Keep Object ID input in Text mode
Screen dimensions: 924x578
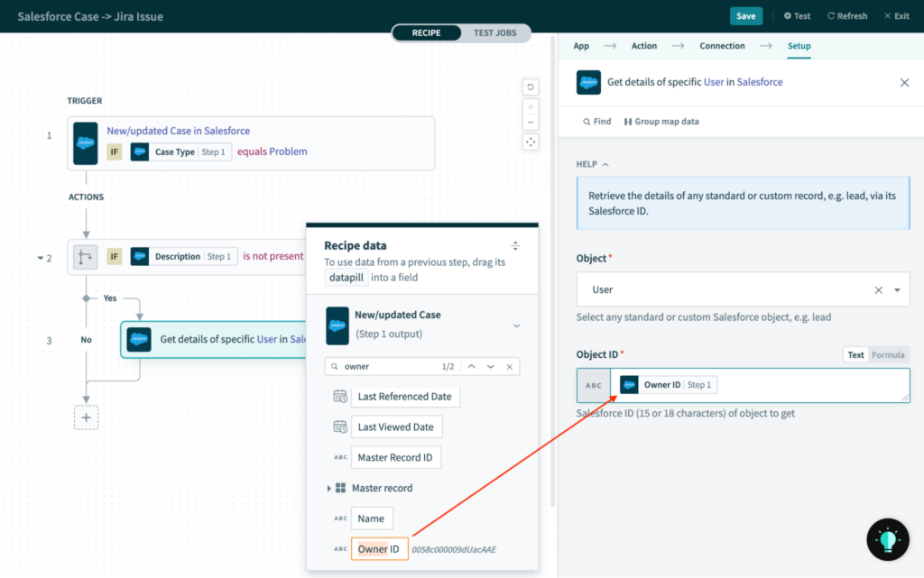[855, 353]
